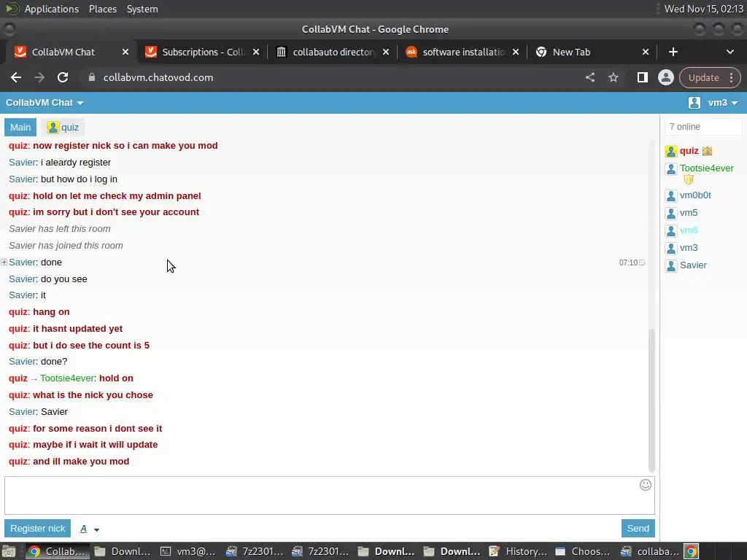Select user Savier in online list
Screen dimensions: 747x560
[693, 265]
